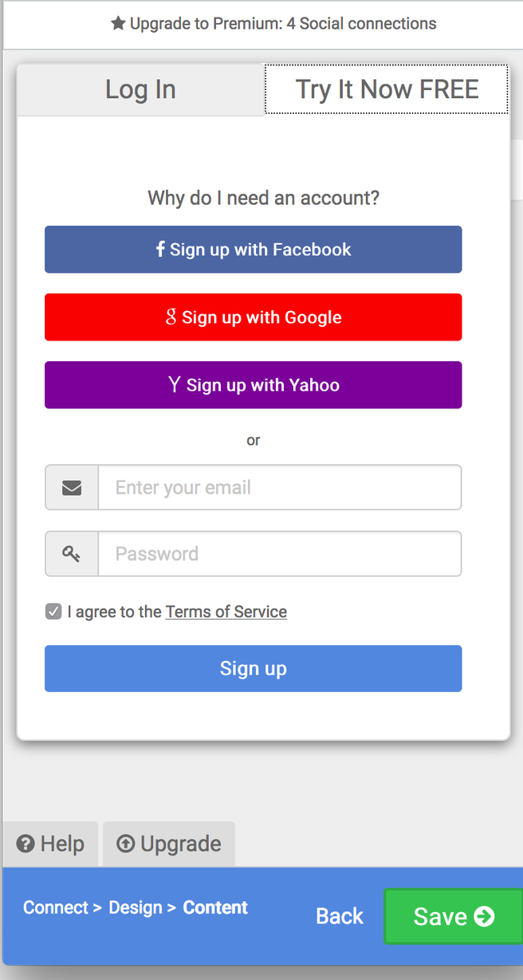523x980 pixels.
Task: Click the Google logo icon
Action: pos(171,317)
